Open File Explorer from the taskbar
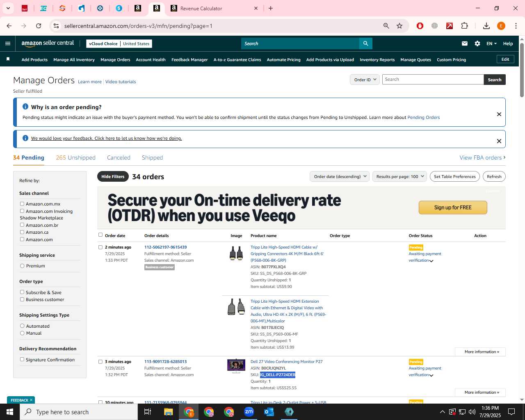 tap(168, 412)
